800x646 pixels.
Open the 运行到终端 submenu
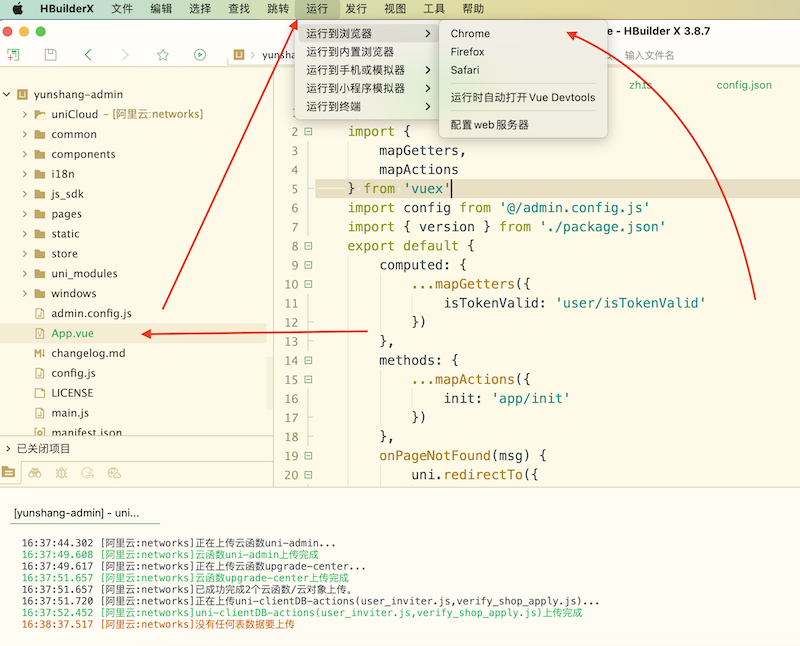(x=366, y=107)
